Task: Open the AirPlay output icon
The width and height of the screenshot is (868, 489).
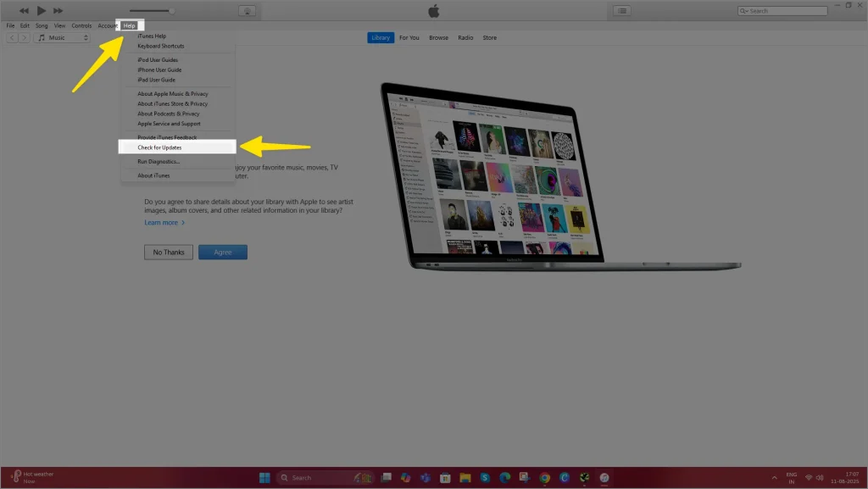Action: [248, 11]
